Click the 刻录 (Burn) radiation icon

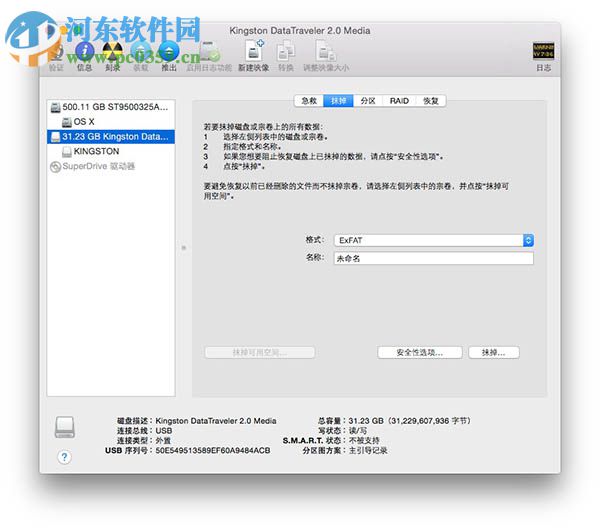click(x=112, y=51)
